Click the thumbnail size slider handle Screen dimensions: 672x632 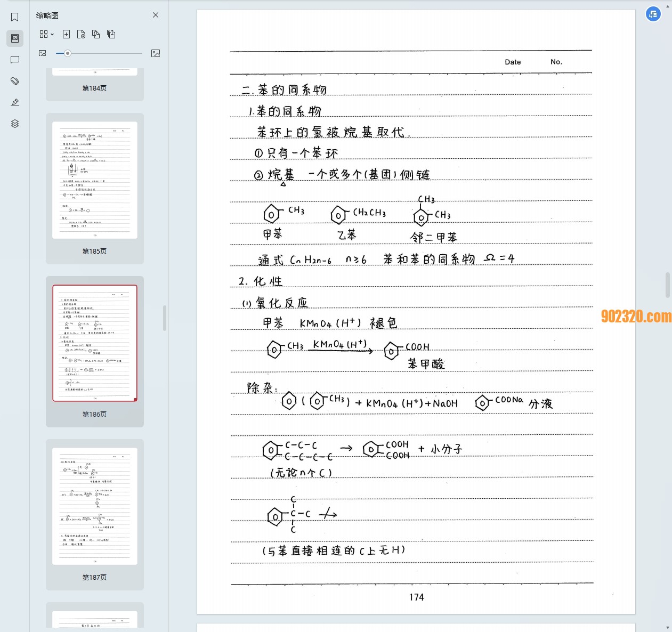[x=68, y=53]
